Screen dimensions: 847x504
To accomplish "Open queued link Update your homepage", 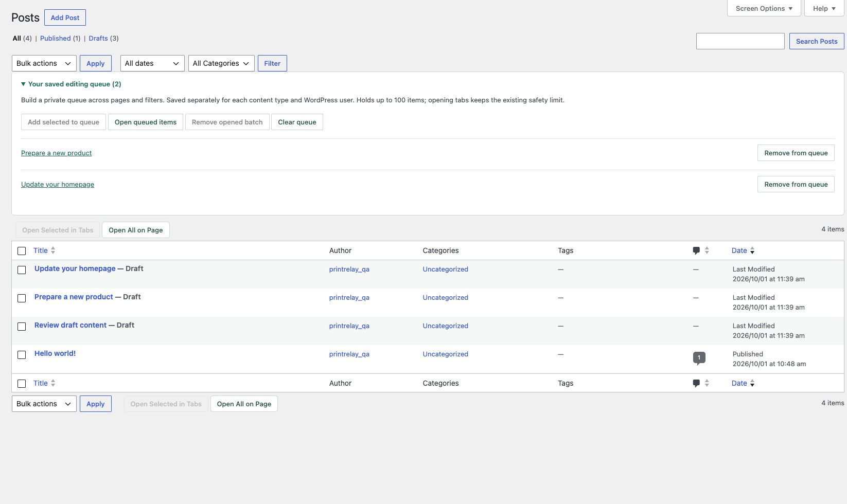I will point(58,184).
